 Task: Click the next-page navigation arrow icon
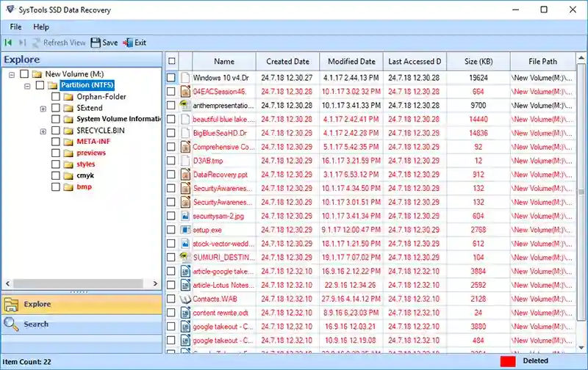coord(23,43)
